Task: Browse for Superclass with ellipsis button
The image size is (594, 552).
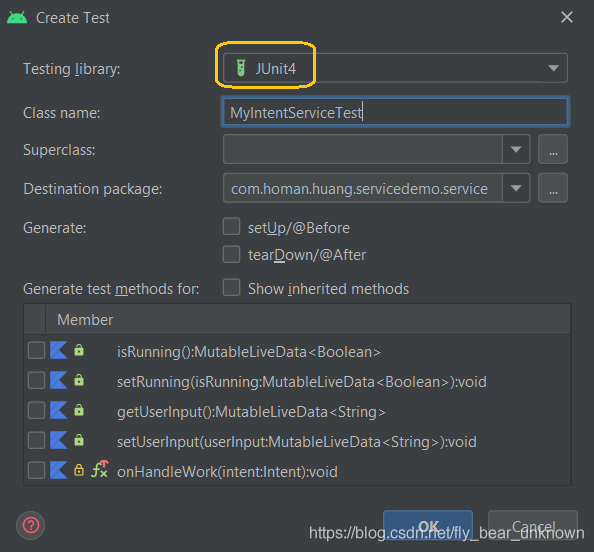Action: coord(553,149)
